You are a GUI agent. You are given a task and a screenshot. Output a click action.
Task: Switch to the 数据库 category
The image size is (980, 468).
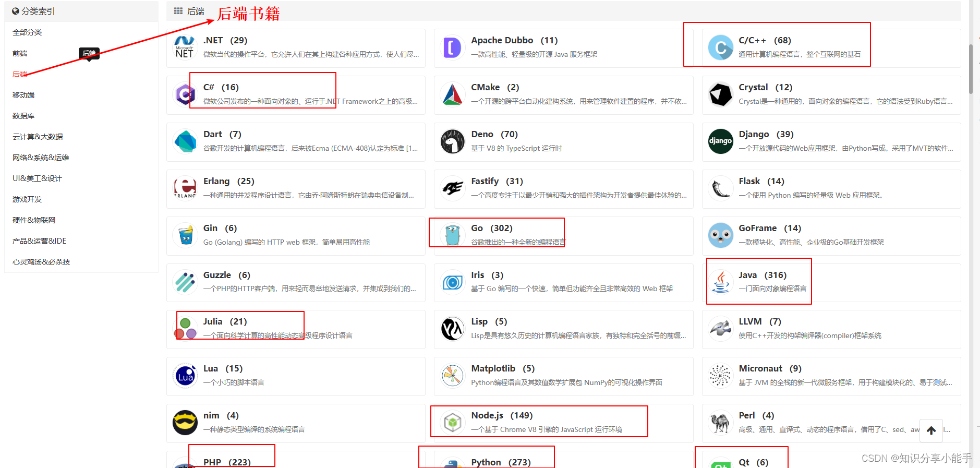pos(23,116)
